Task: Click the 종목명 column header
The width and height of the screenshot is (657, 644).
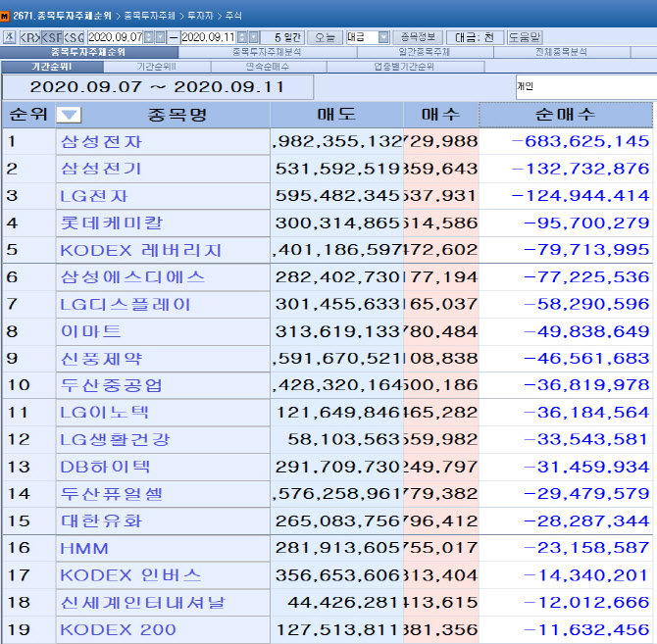Action: tap(177, 115)
